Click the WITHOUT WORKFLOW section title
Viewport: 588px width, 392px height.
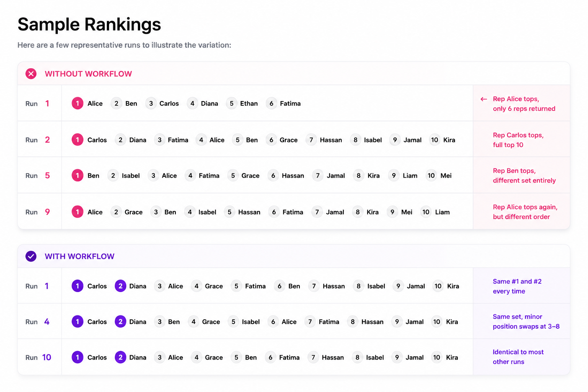pos(88,74)
